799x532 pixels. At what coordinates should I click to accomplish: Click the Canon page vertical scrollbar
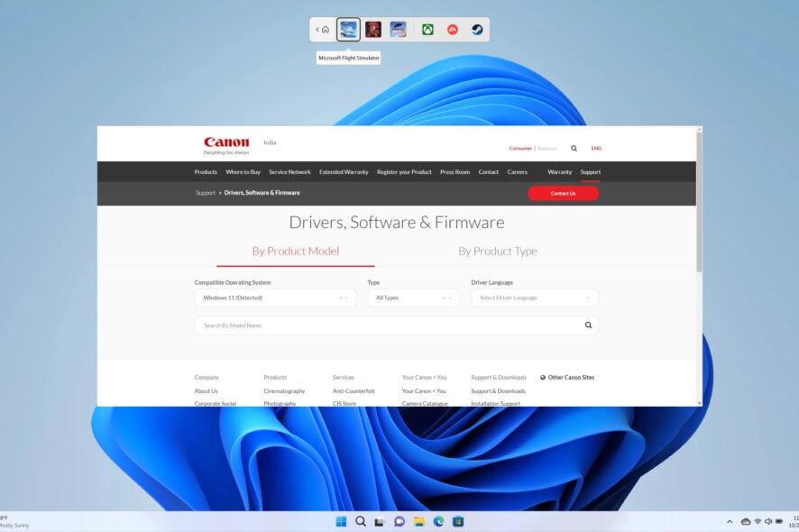699,201
